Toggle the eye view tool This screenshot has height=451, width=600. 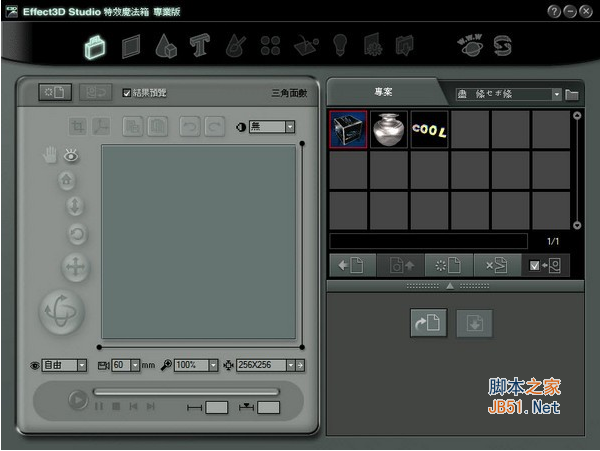tap(71, 155)
